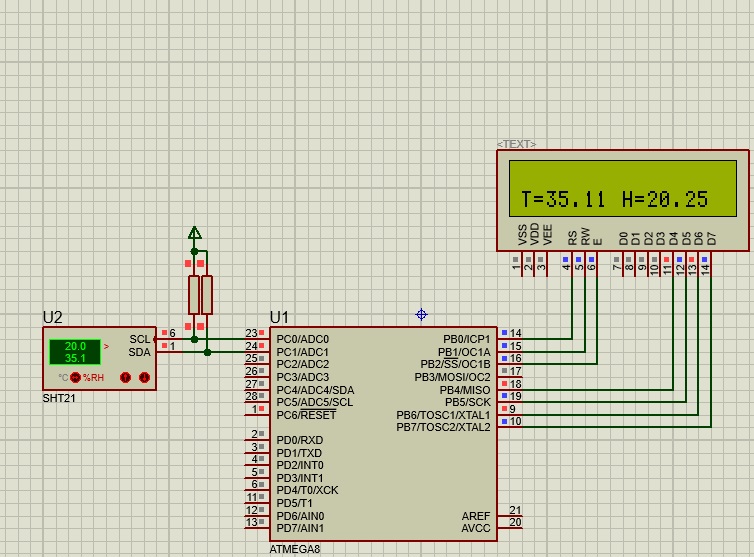Click the LCD RS pin label

(572, 238)
